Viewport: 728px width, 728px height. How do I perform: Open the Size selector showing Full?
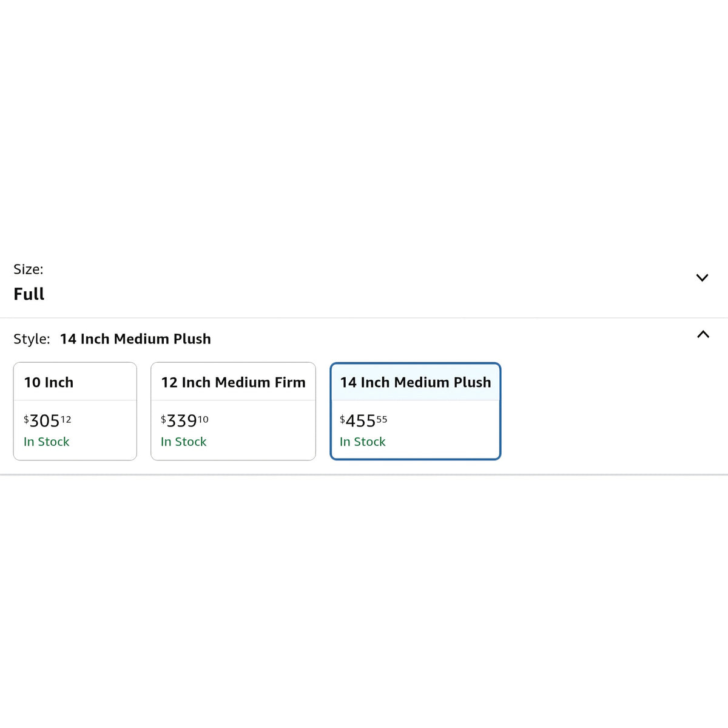click(x=364, y=282)
